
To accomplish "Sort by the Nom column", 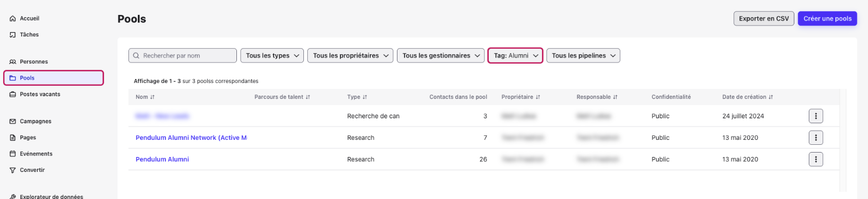I will click(145, 97).
